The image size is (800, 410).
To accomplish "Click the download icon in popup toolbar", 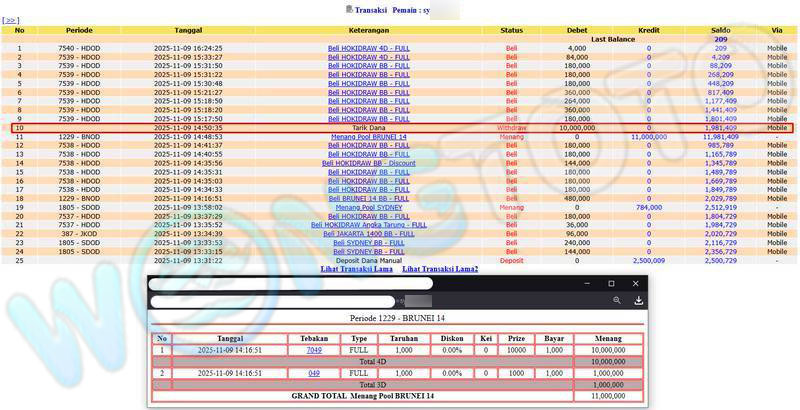I will pos(639,300).
